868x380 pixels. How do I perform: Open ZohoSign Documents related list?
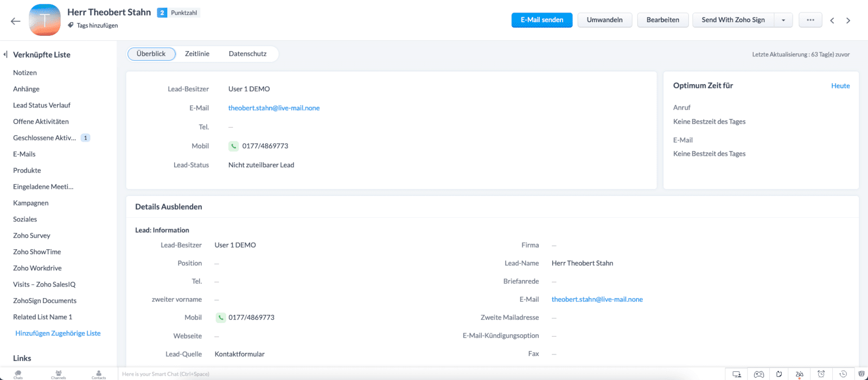(x=45, y=301)
